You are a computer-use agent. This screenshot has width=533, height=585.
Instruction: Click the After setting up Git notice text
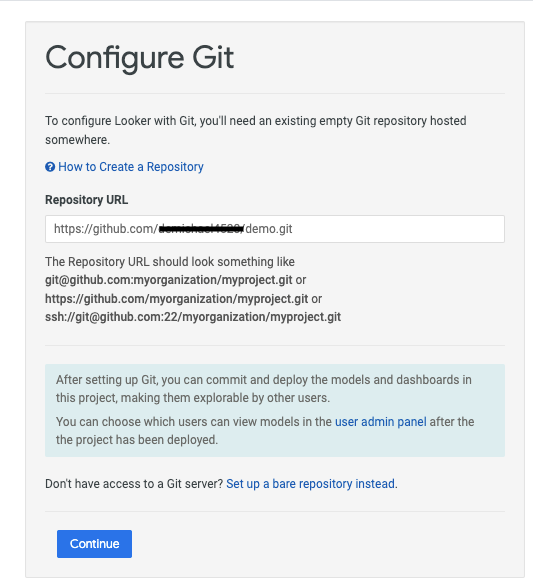(264, 389)
